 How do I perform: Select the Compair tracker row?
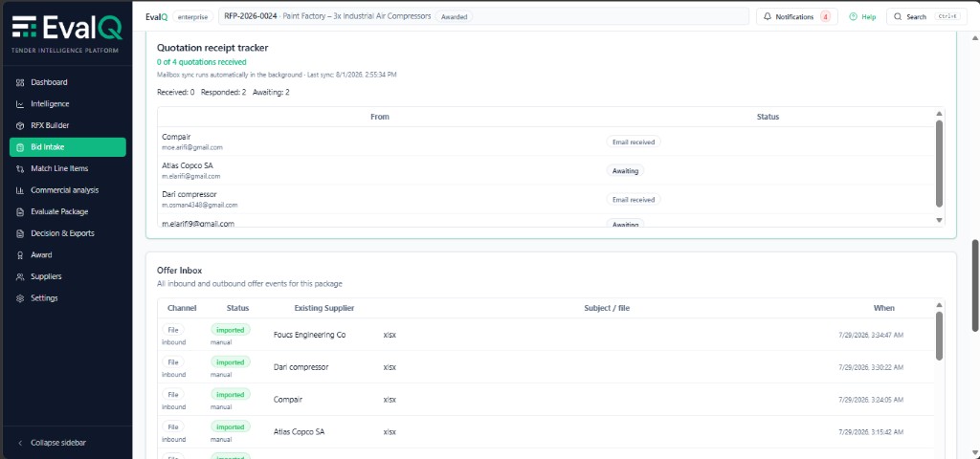[x=546, y=142]
